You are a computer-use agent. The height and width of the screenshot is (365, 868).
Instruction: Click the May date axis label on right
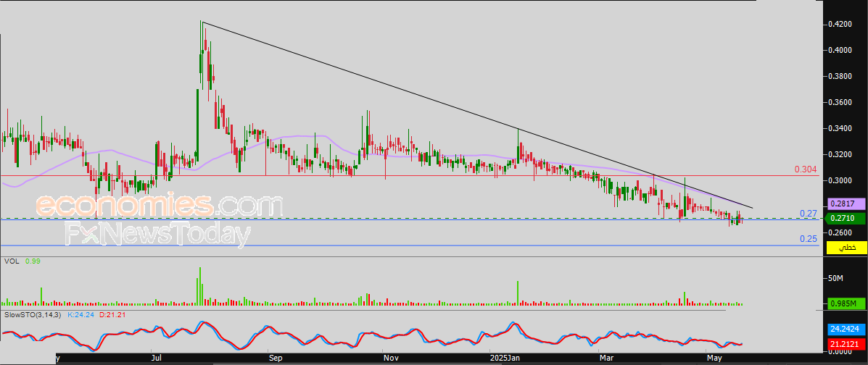pos(714,358)
